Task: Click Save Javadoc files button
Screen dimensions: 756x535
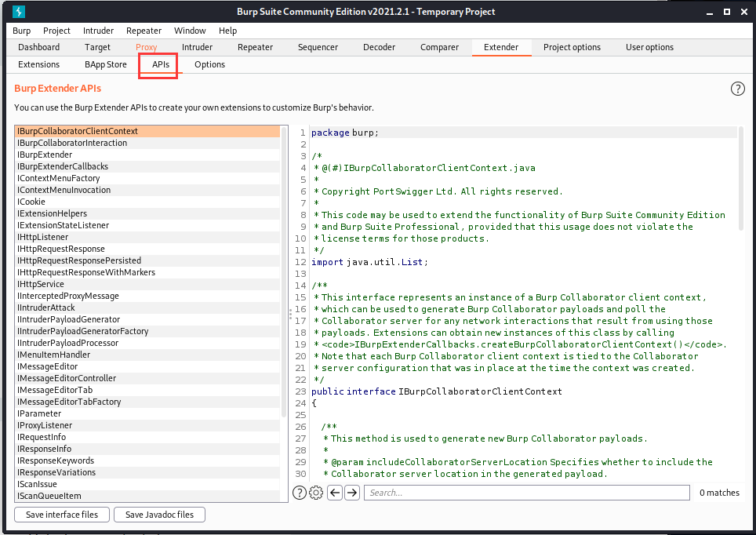Action: coord(159,515)
